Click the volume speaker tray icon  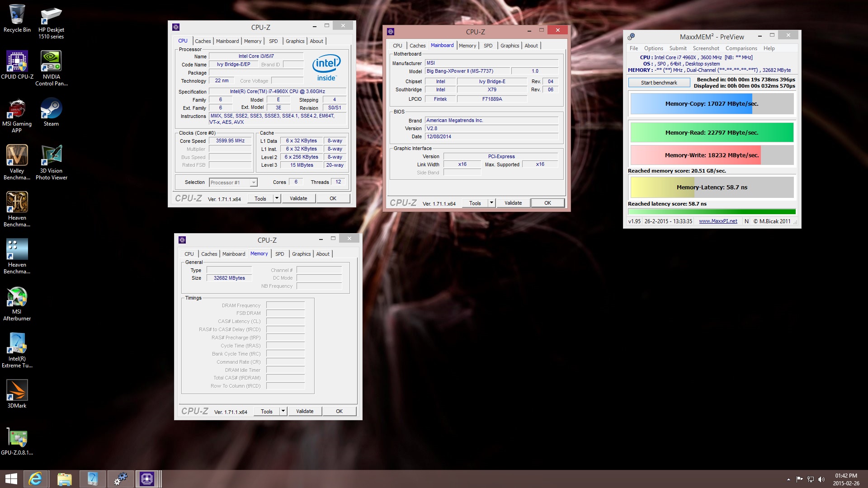tap(821, 479)
